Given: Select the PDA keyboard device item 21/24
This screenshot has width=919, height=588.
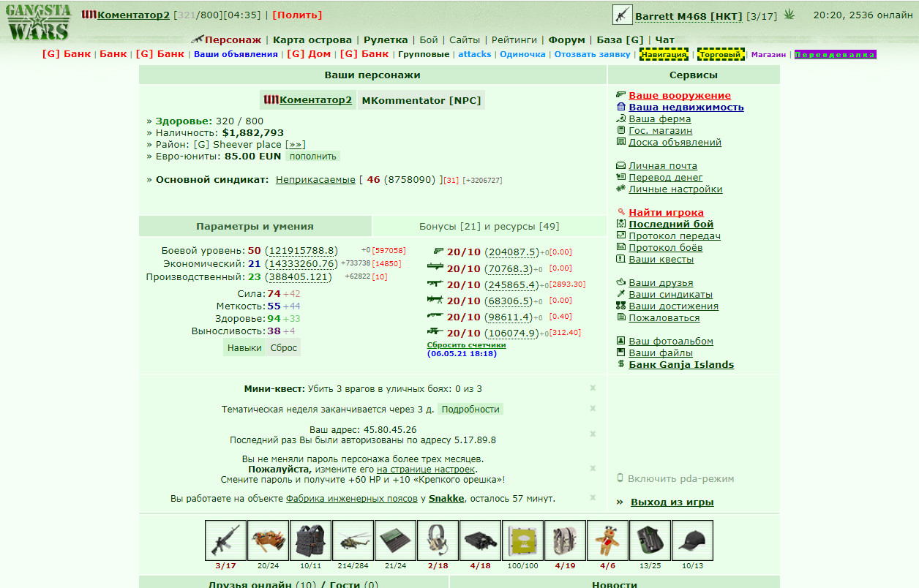Looking at the screenshot, I should pyautogui.click(x=395, y=540).
